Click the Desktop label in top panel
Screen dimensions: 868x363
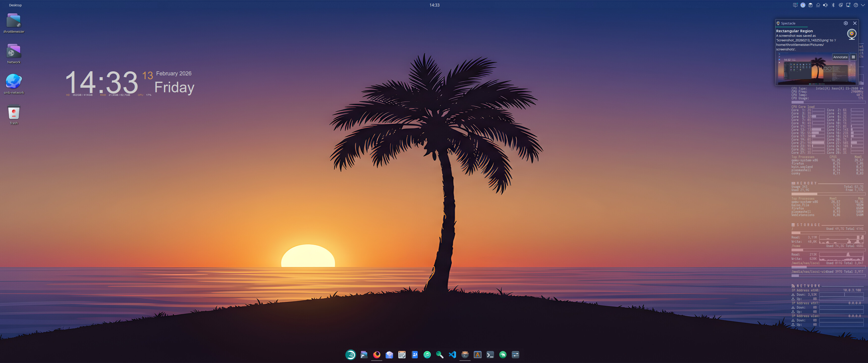click(15, 5)
